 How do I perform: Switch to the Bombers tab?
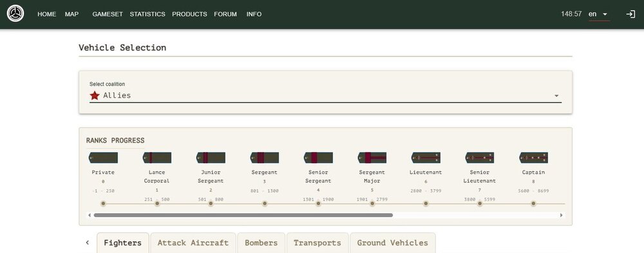click(261, 243)
